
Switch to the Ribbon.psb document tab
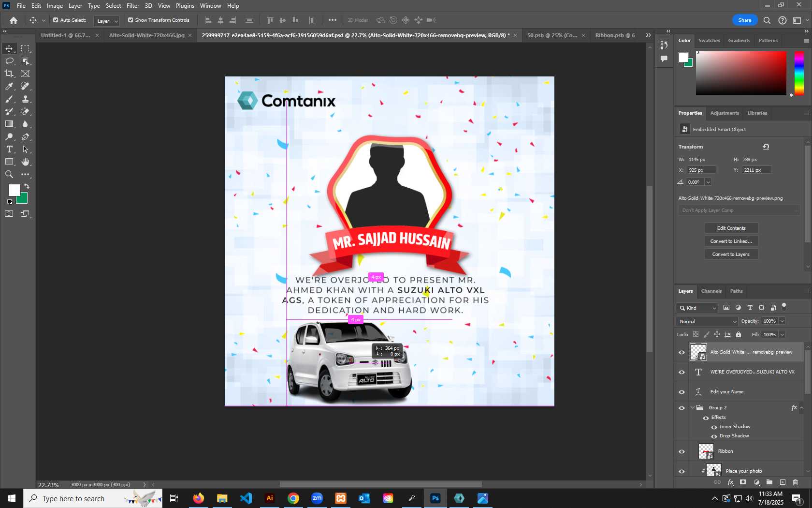tap(615, 35)
